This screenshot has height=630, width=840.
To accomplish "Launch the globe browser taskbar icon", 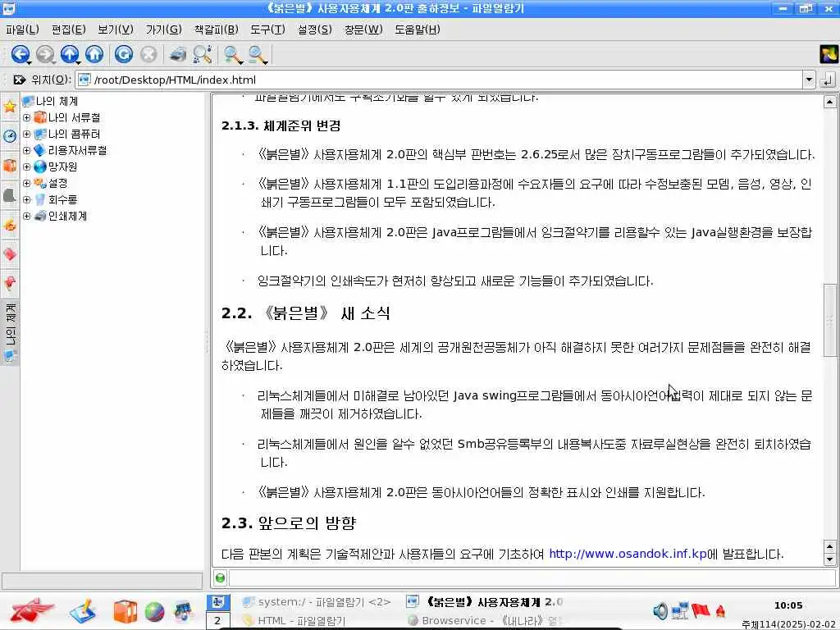I will point(154,612).
